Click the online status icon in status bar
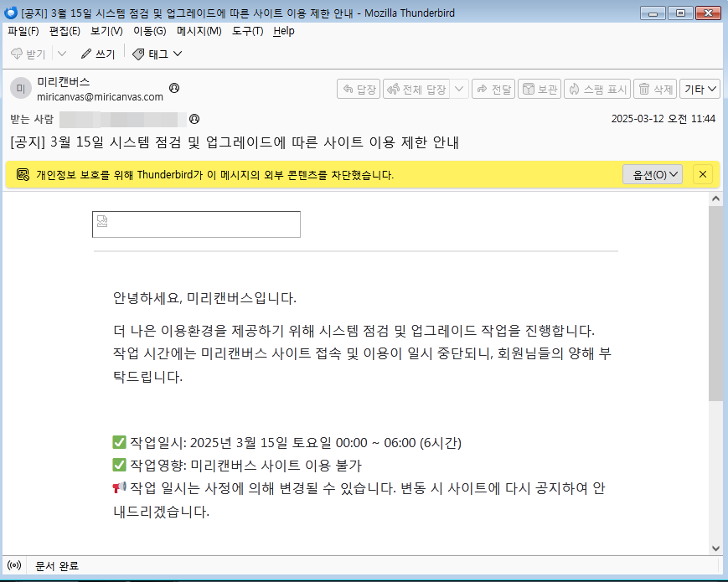The height and width of the screenshot is (582, 728). point(14,565)
